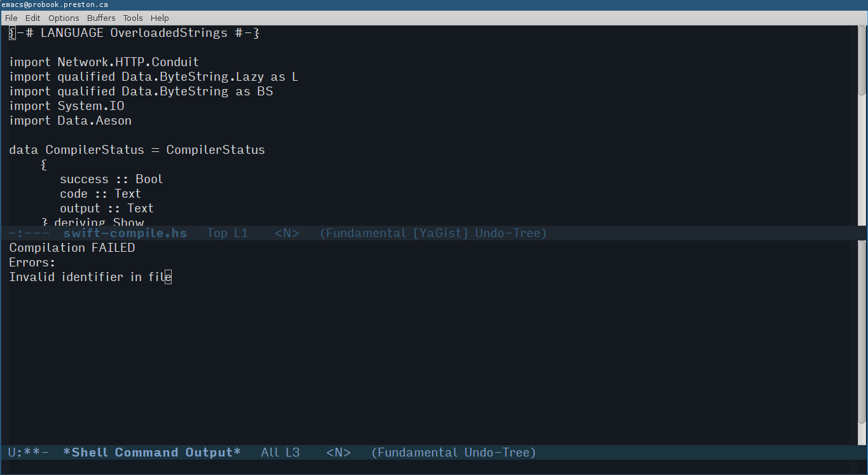Screen dimensions: 868x475
Task: Click the 'data CompilerStatus = CompilerStatus' line
Action: coord(137,150)
